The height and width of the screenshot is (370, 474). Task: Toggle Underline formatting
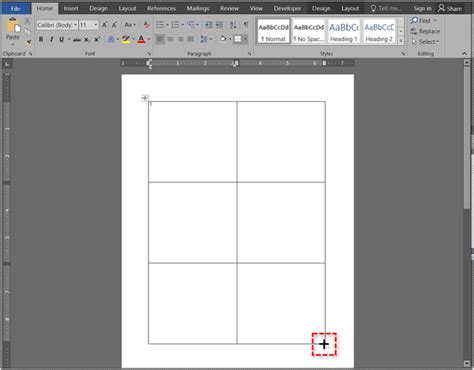coord(62,40)
